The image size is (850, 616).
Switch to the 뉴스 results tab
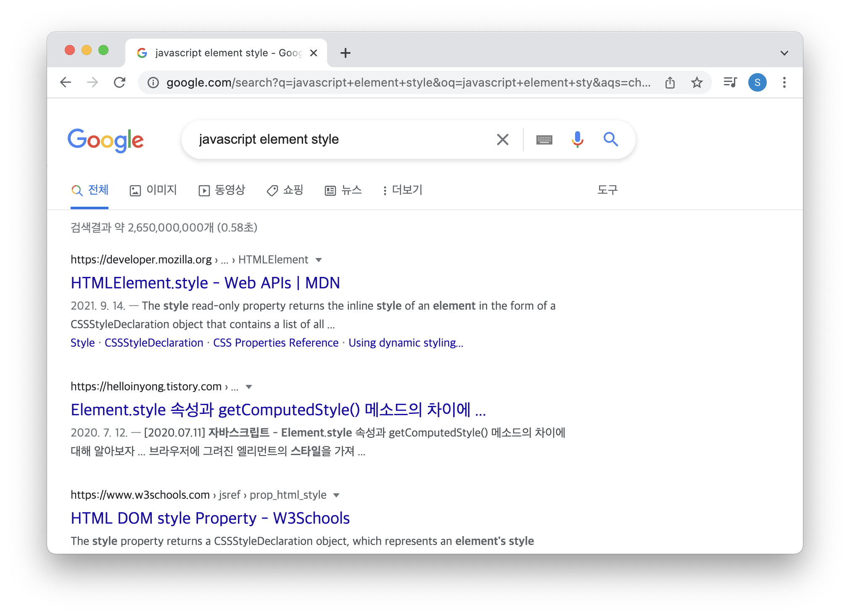(343, 190)
